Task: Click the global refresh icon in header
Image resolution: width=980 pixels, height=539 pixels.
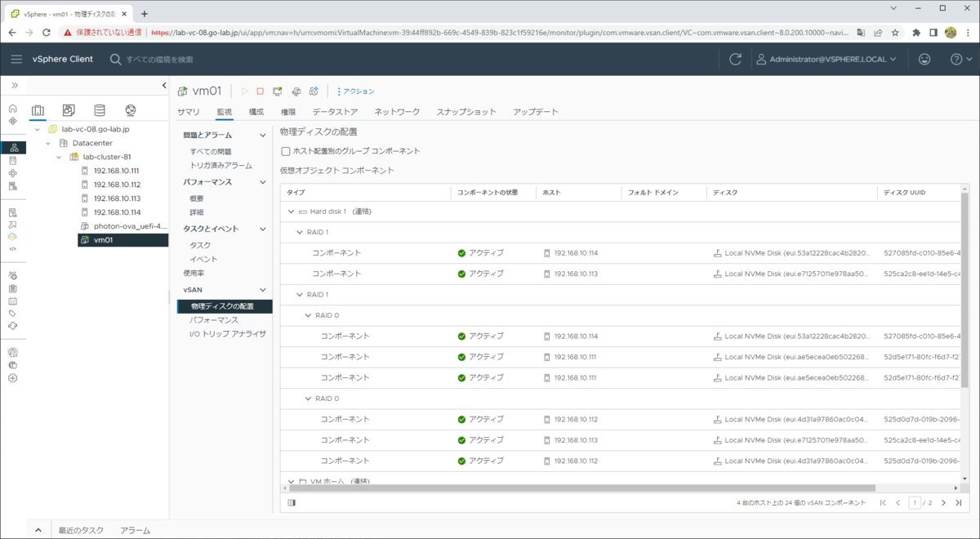Action: coord(735,60)
